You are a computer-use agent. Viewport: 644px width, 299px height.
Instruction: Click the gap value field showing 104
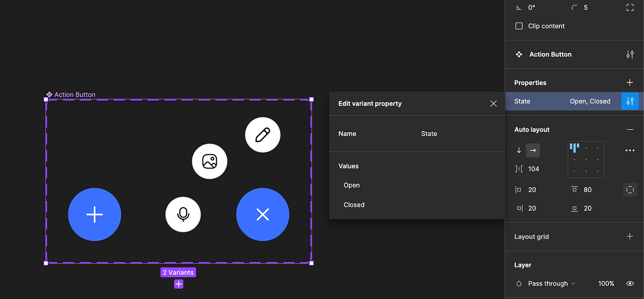tap(534, 169)
